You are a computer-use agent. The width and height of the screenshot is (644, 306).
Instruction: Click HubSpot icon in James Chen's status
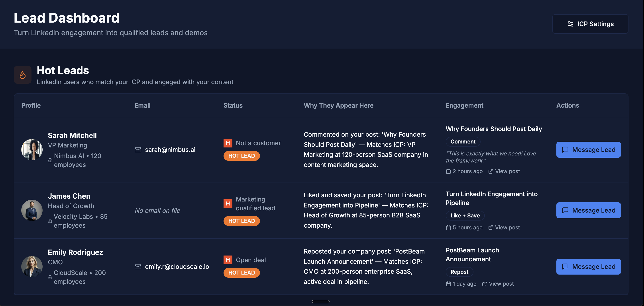pyautogui.click(x=228, y=204)
